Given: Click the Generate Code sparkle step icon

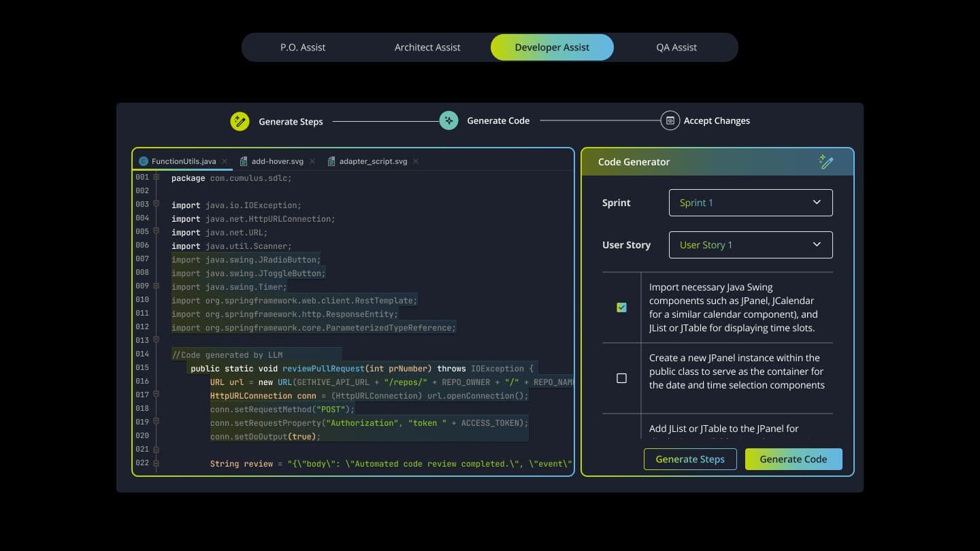Looking at the screenshot, I should (x=448, y=120).
